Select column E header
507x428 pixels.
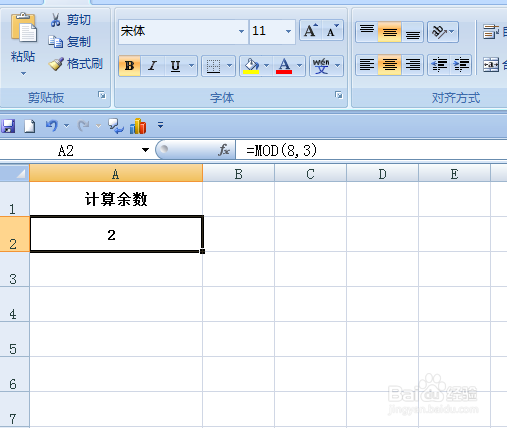(454, 173)
